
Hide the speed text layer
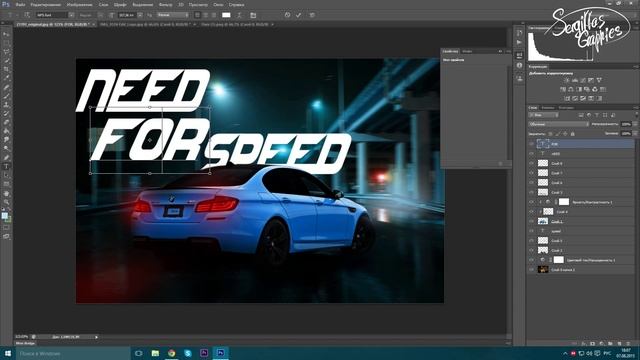531,231
